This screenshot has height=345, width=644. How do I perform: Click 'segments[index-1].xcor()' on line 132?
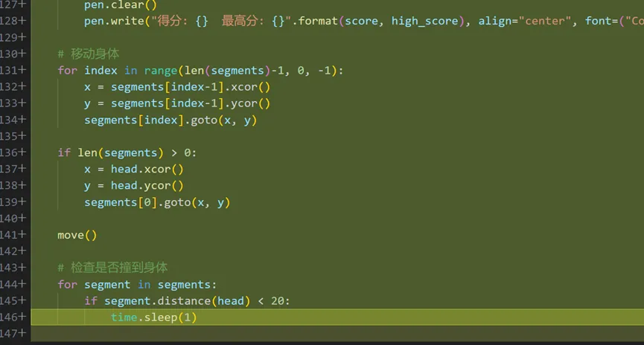coord(191,87)
